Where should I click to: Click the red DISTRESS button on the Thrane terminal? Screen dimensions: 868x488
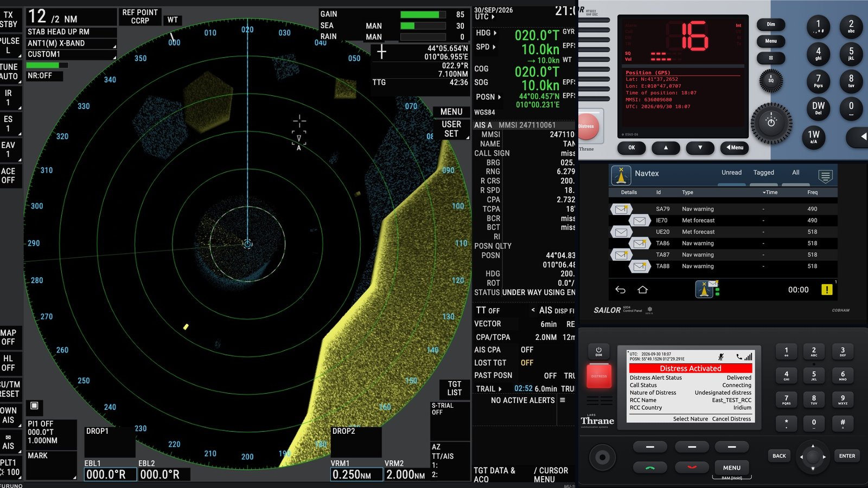point(599,376)
